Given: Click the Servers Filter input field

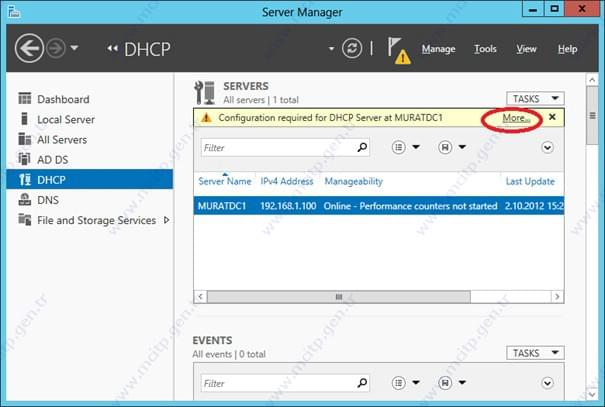Looking at the screenshot, I should [x=277, y=147].
